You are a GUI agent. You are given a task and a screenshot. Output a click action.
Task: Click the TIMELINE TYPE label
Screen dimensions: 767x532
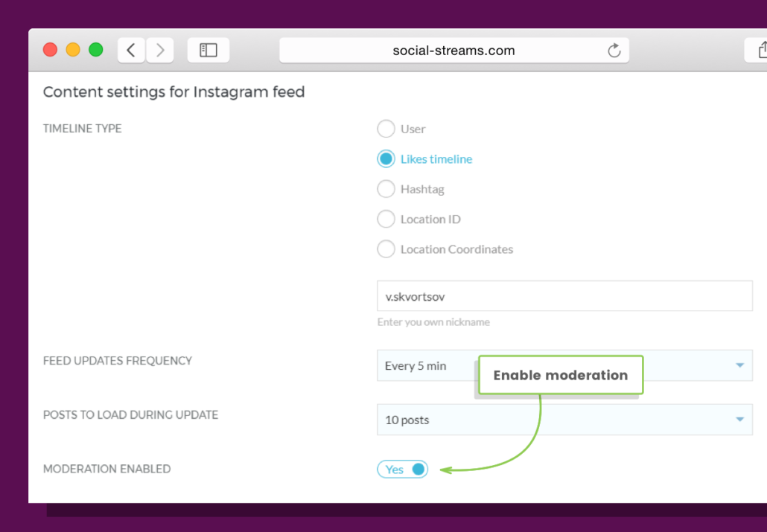tap(82, 129)
